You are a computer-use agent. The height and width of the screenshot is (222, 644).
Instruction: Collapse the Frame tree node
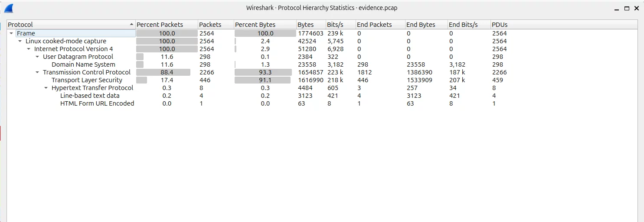click(11, 33)
